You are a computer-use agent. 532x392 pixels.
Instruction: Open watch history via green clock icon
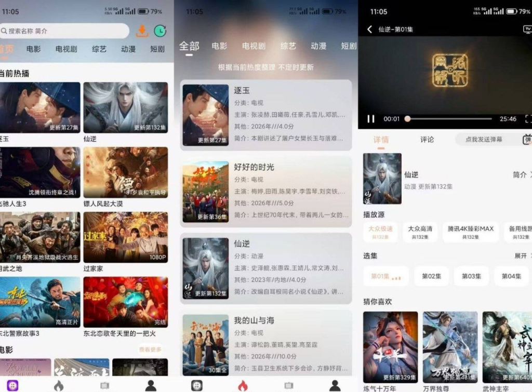[x=161, y=31]
